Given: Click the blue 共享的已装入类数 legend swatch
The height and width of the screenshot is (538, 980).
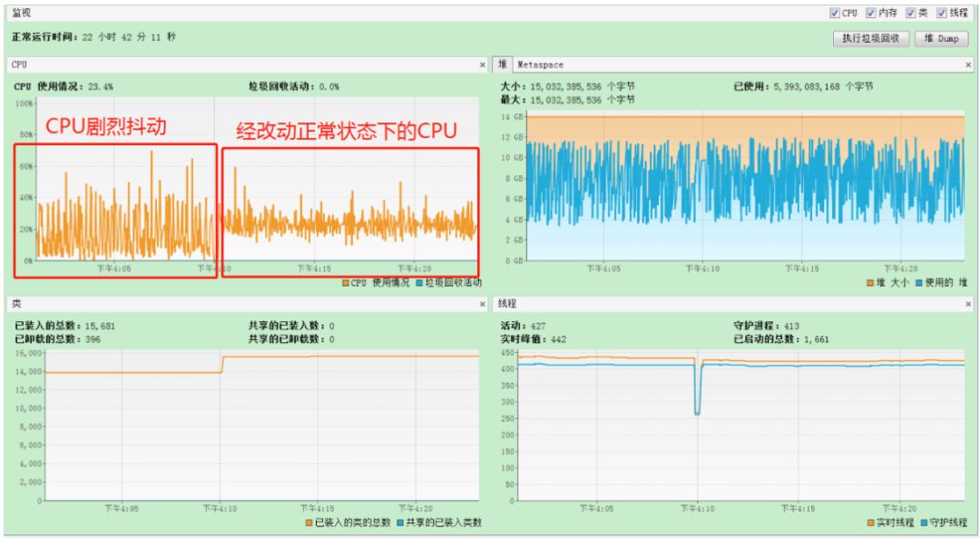Looking at the screenshot, I should 400,523.
